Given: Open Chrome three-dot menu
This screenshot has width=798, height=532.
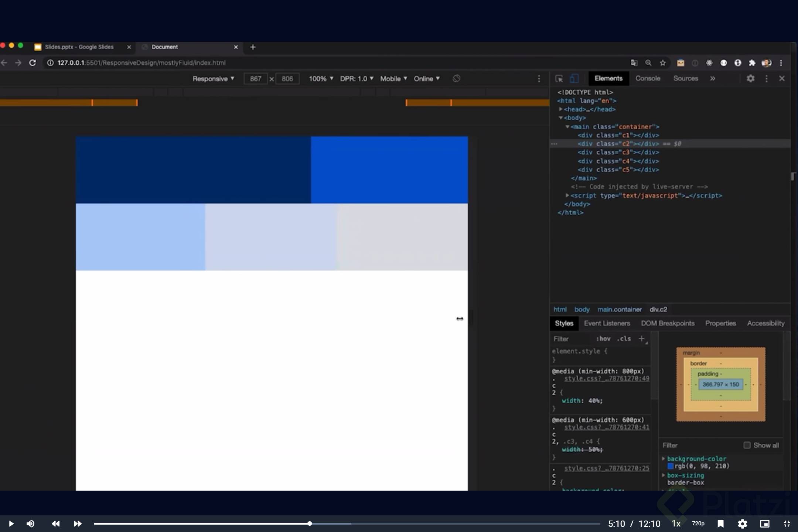Looking at the screenshot, I should point(781,63).
